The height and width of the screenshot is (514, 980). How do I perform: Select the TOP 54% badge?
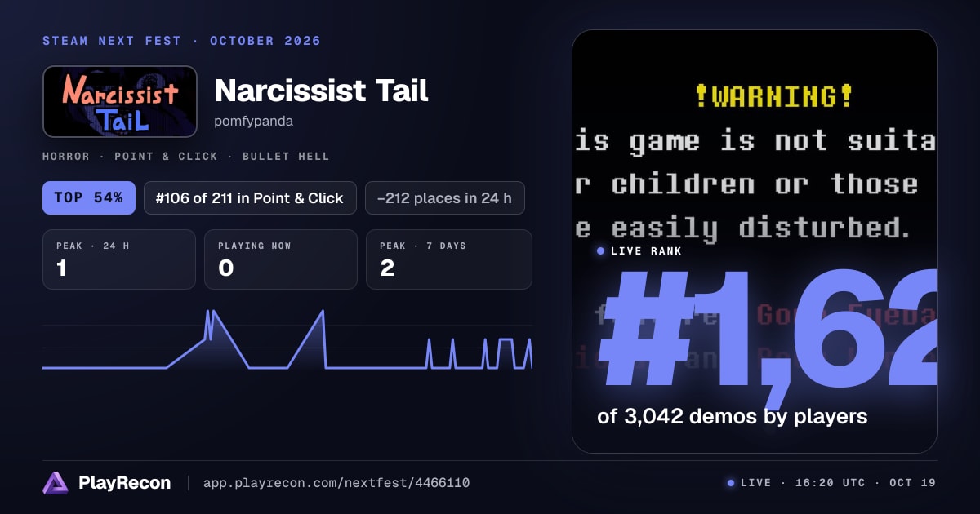(x=89, y=197)
